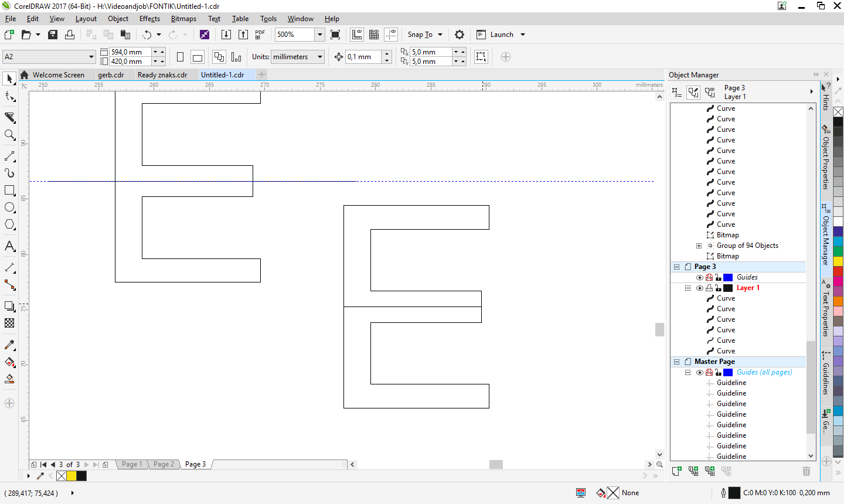Select the Parallel Dimension tool
The image size is (844, 504).
(x=9, y=268)
